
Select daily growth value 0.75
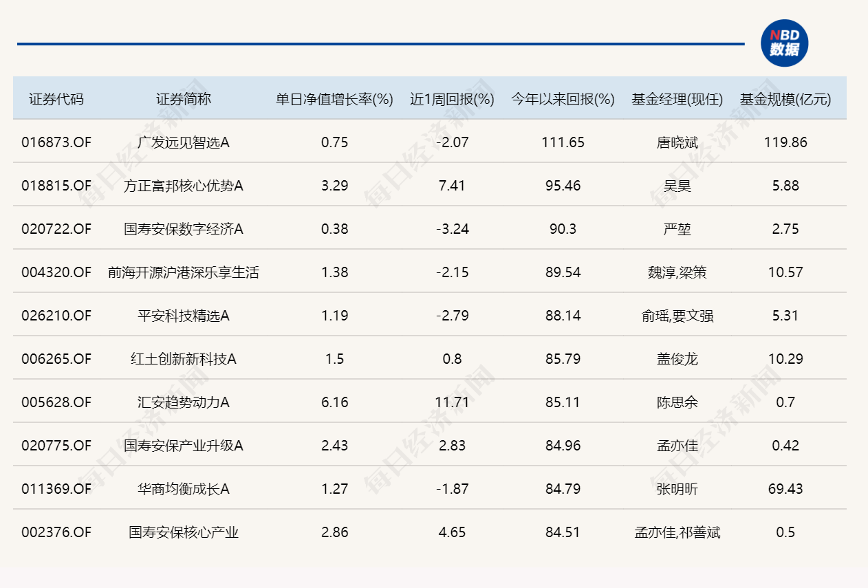click(334, 142)
